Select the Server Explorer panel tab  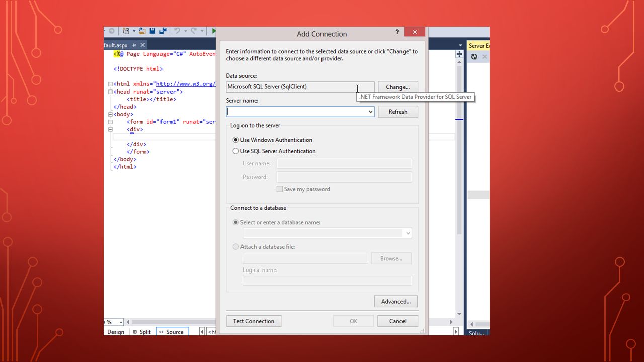click(x=478, y=46)
